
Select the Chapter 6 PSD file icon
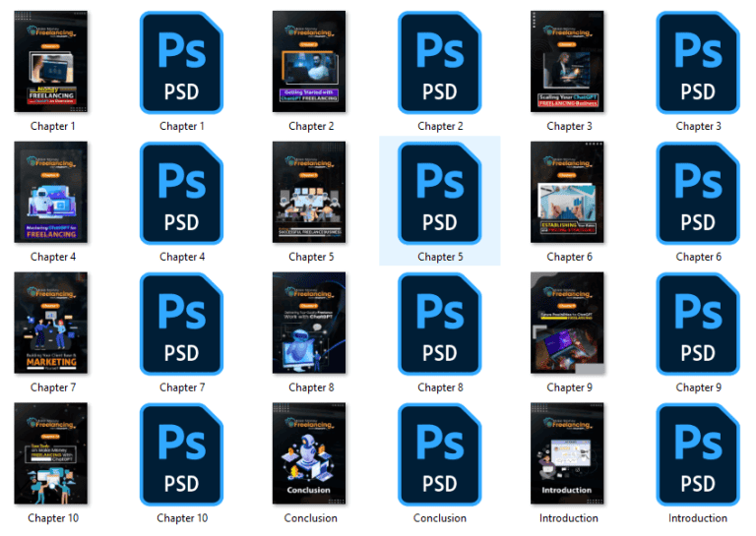(698, 193)
